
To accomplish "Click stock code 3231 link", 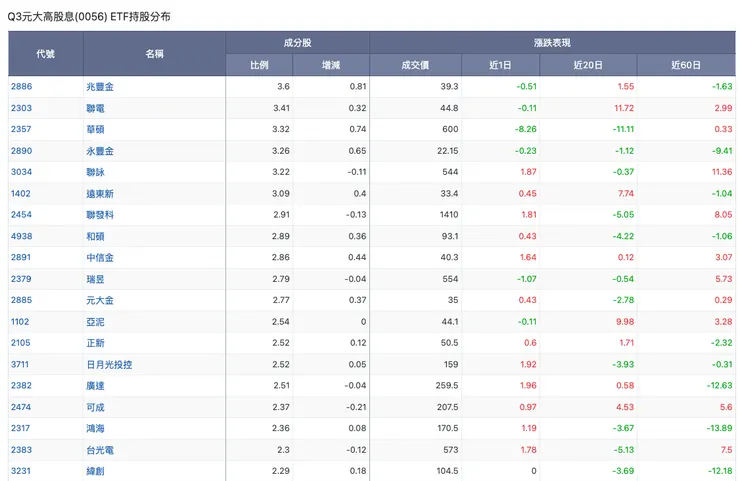I will coord(22,471).
